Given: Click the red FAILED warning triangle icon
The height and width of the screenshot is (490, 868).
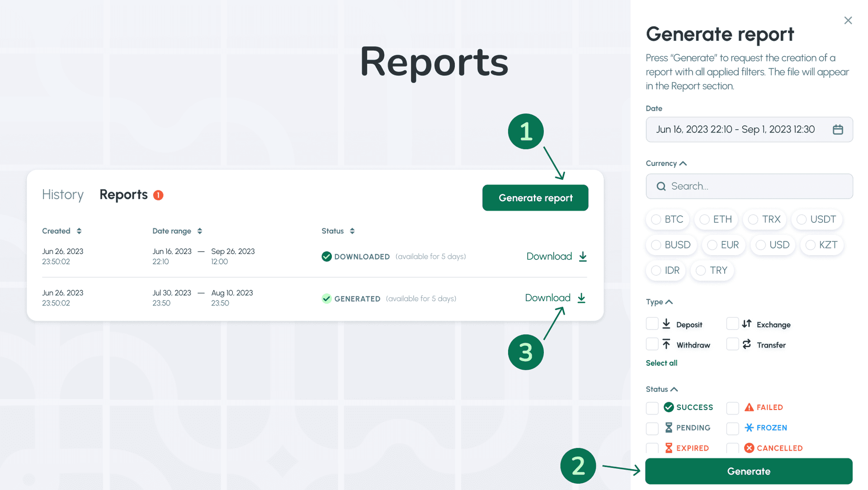Looking at the screenshot, I should tap(749, 407).
